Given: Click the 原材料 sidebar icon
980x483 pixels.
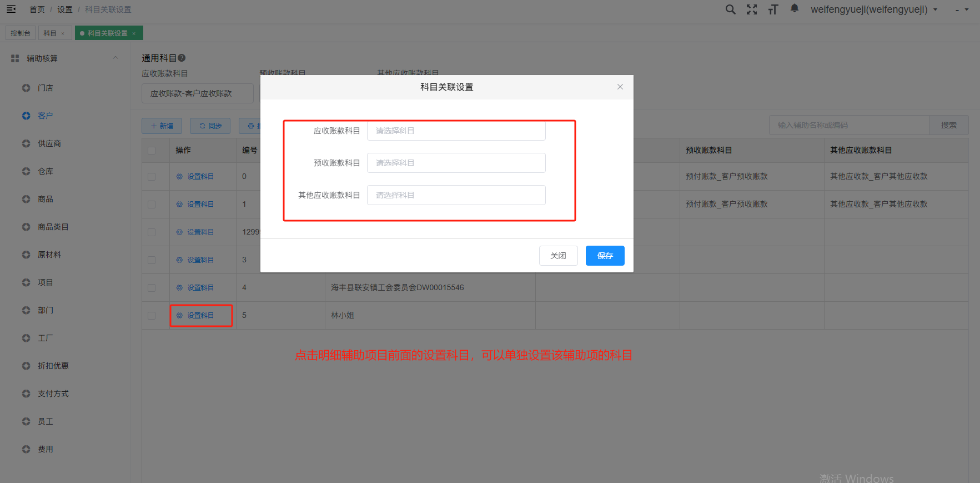Looking at the screenshot, I should pyautogui.click(x=26, y=255).
